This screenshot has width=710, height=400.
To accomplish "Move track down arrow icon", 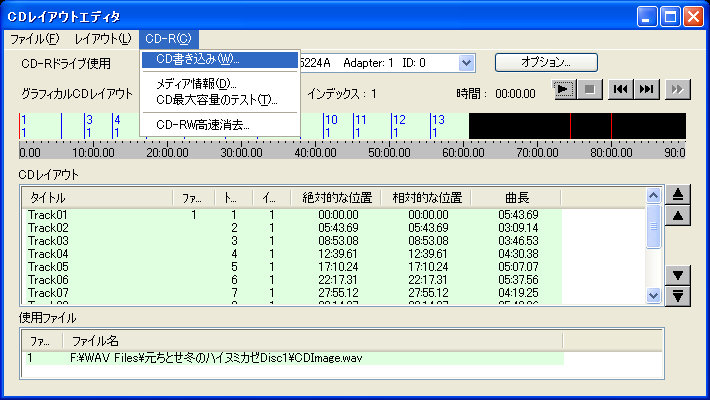I will (x=678, y=275).
